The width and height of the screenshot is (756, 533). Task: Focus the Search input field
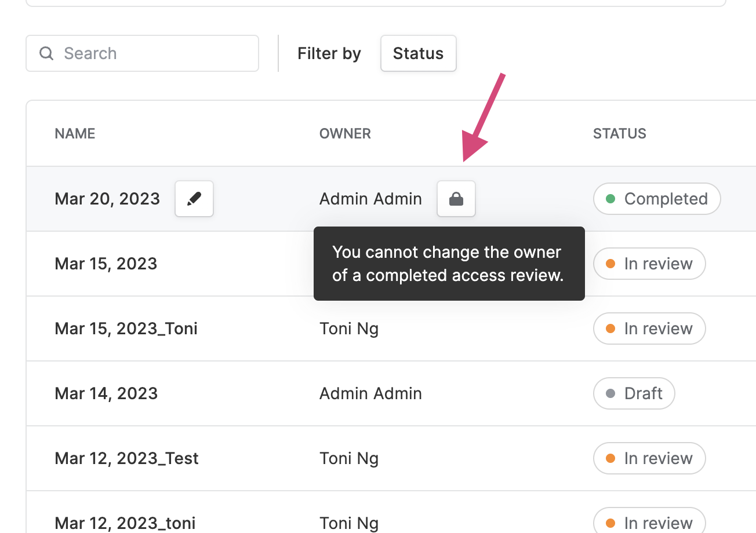pos(142,53)
